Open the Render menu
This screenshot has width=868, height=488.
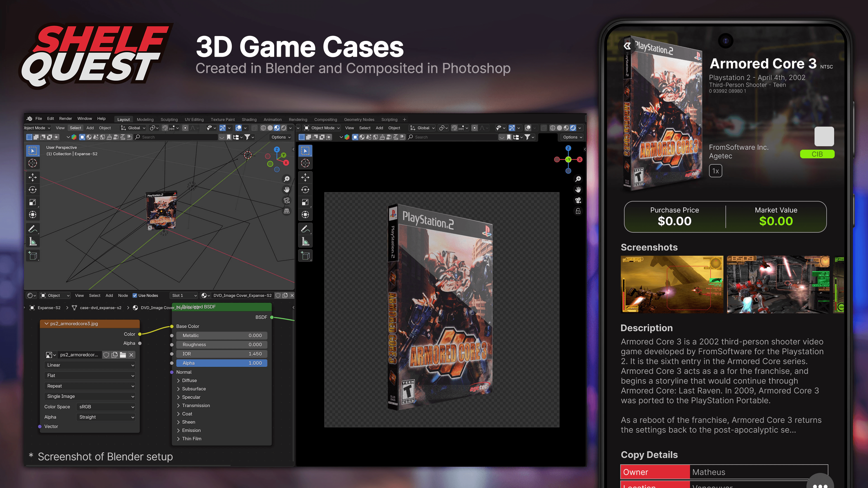[65, 119]
